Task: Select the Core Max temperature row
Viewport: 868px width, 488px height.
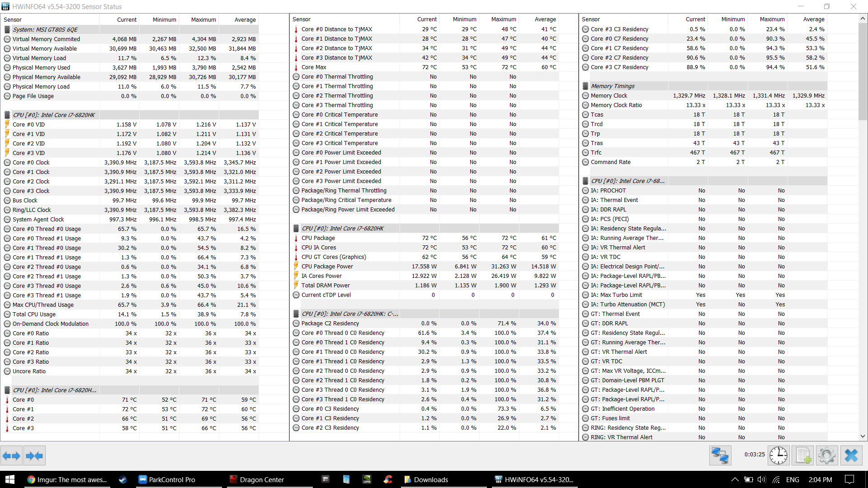Action: 425,67
